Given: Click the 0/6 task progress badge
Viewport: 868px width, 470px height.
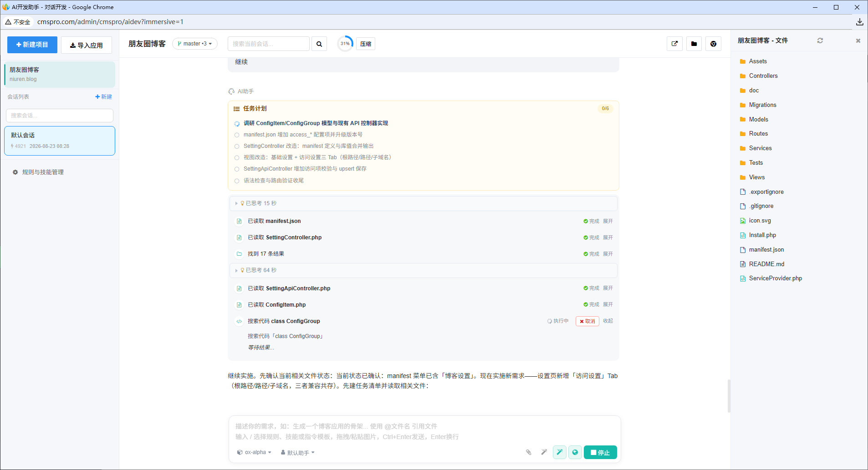Looking at the screenshot, I should [605, 109].
